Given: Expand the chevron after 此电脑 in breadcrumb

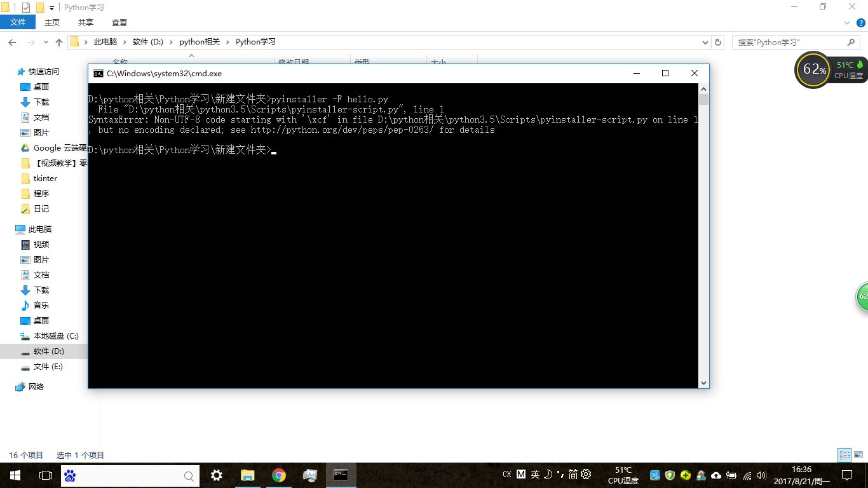Looking at the screenshot, I should [125, 42].
